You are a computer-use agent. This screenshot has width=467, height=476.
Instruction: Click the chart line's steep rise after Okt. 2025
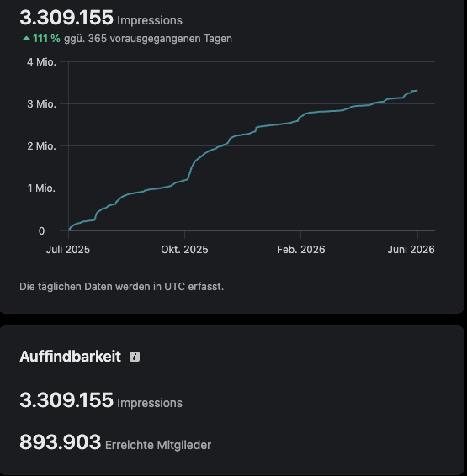click(x=191, y=169)
